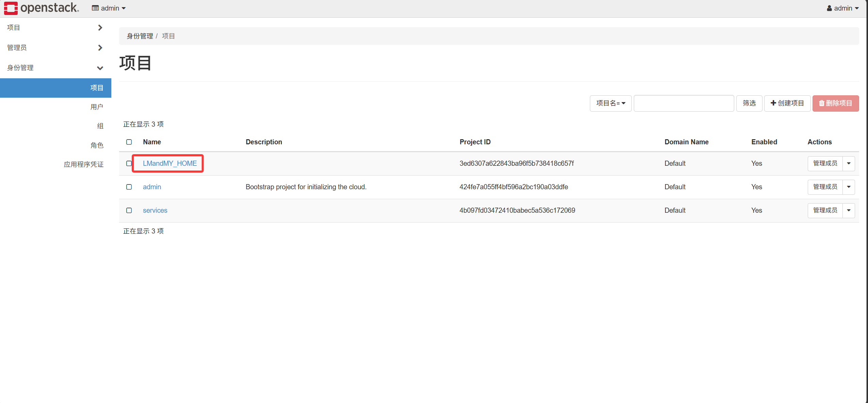Open the services project link
868x403 pixels.
155,210
